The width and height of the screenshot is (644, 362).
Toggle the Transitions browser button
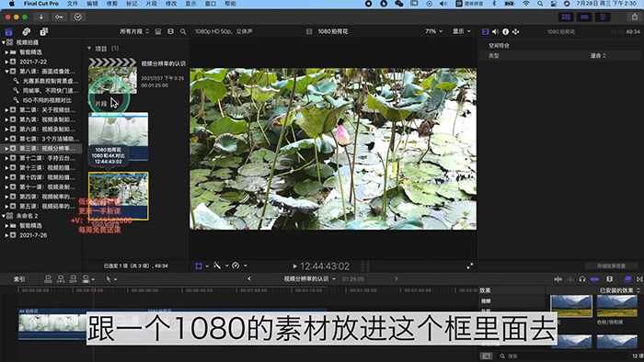coord(639,279)
